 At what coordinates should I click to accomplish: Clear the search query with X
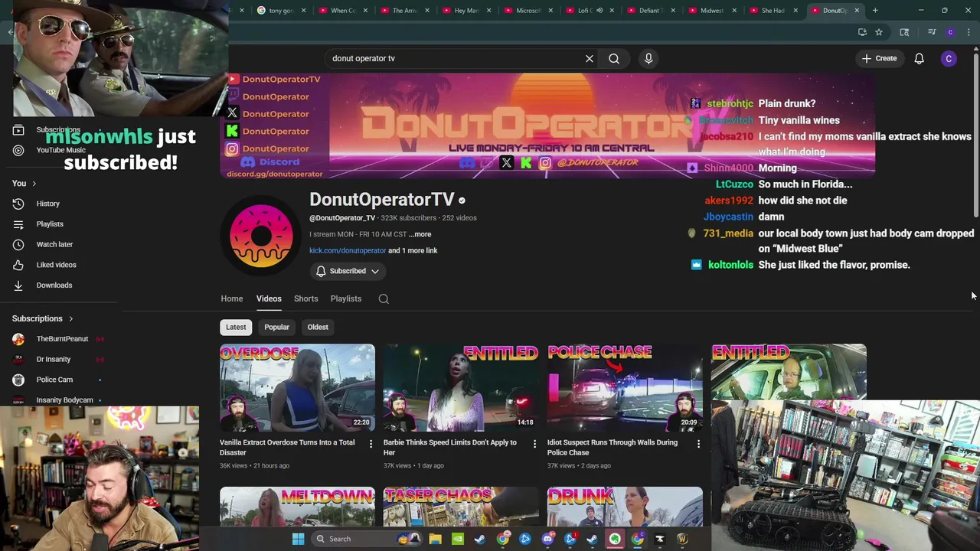pyautogui.click(x=590, y=58)
